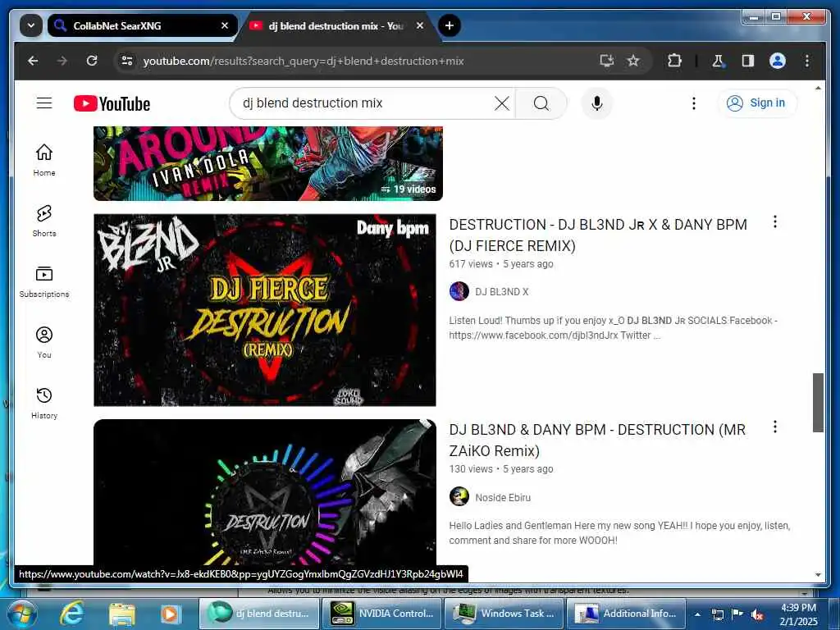Open Shorts in the YouTube sidebar
The image size is (840, 630).
click(44, 220)
